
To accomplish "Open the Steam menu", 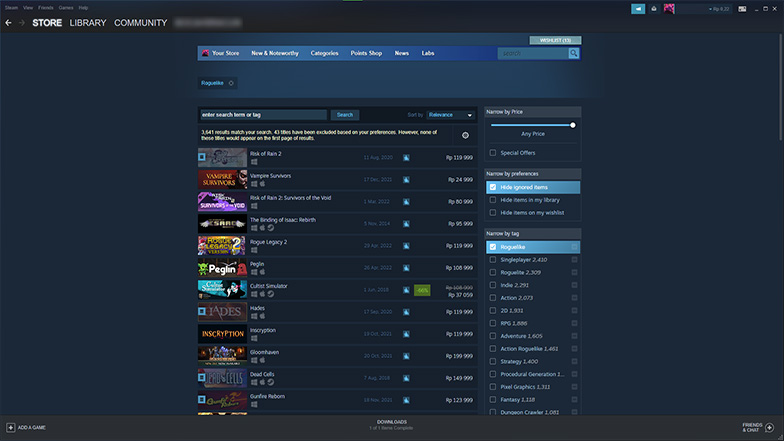I will point(12,8).
